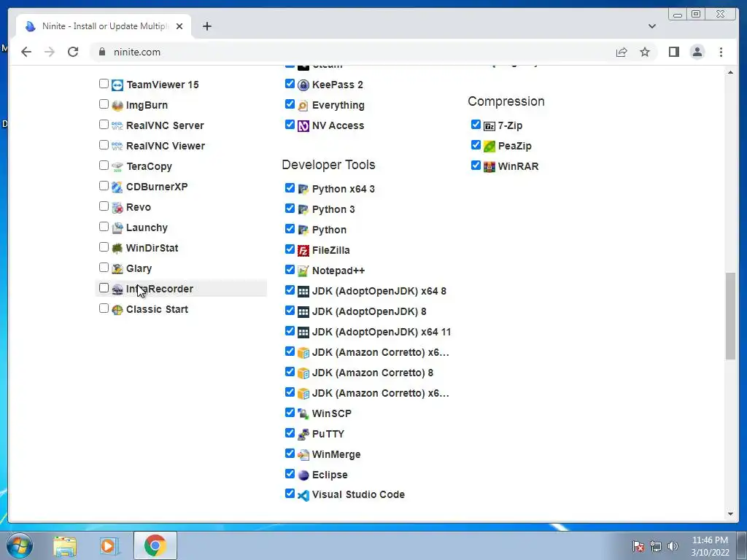The image size is (747, 560).
Task: Click the Eclipse icon
Action: coord(303,475)
